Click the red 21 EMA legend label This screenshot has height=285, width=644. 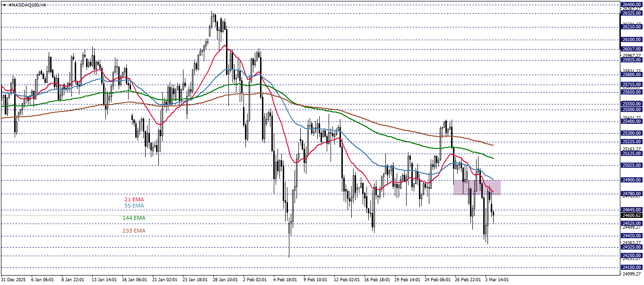(134, 200)
